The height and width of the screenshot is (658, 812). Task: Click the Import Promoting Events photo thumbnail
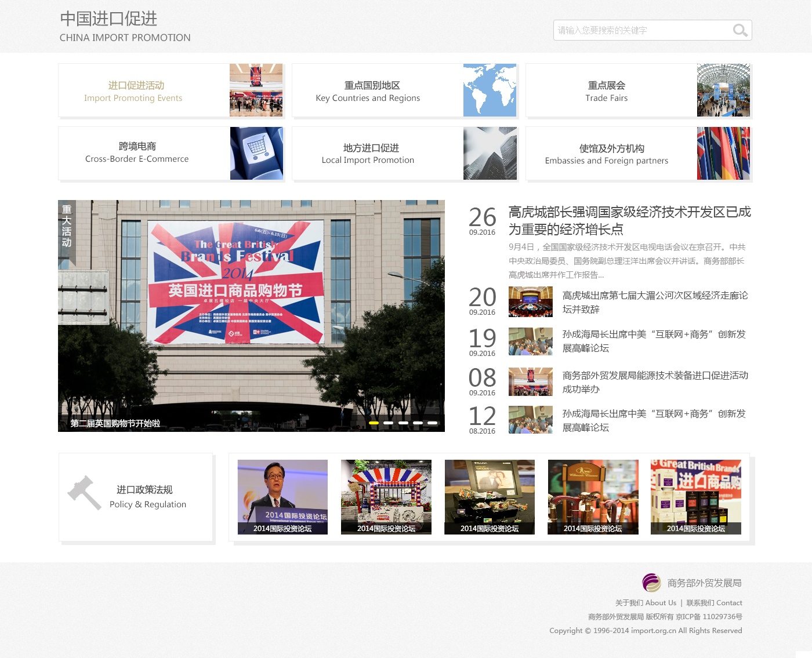point(256,90)
